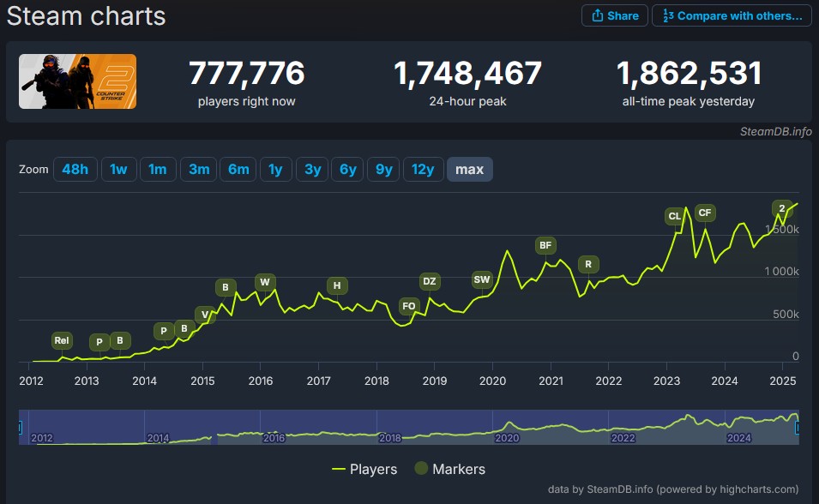819x504 pixels.
Task: Click the P marker near 2014
Action: 164,331
